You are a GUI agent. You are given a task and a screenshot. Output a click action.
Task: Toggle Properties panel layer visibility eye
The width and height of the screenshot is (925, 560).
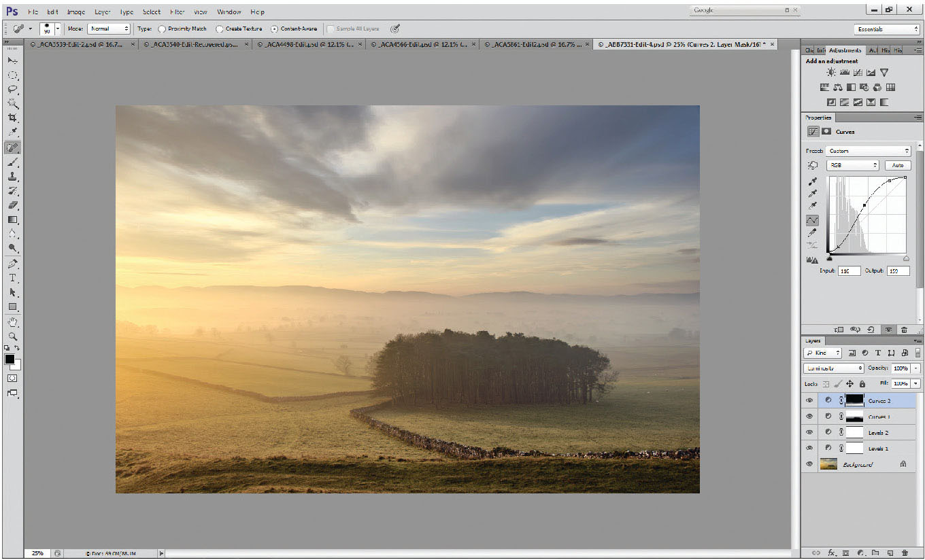(888, 330)
